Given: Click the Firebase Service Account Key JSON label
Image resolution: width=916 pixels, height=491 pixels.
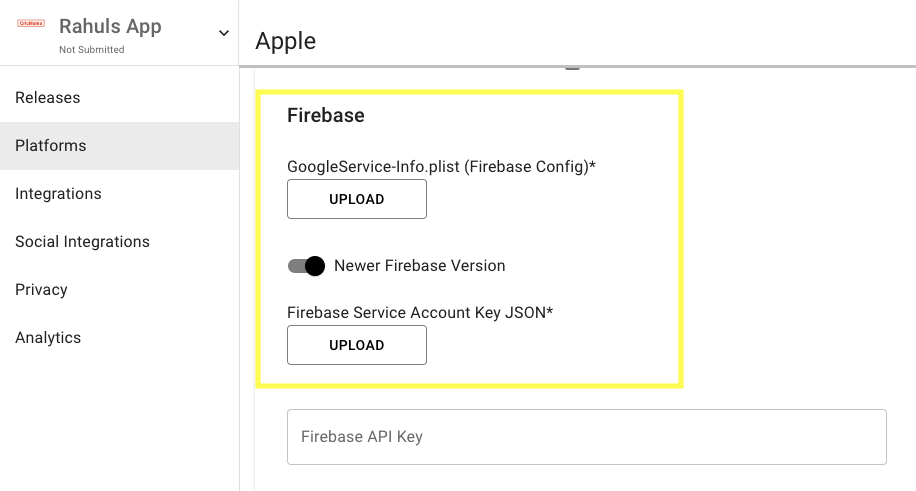Looking at the screenshot, I should (x=419, y=313).
